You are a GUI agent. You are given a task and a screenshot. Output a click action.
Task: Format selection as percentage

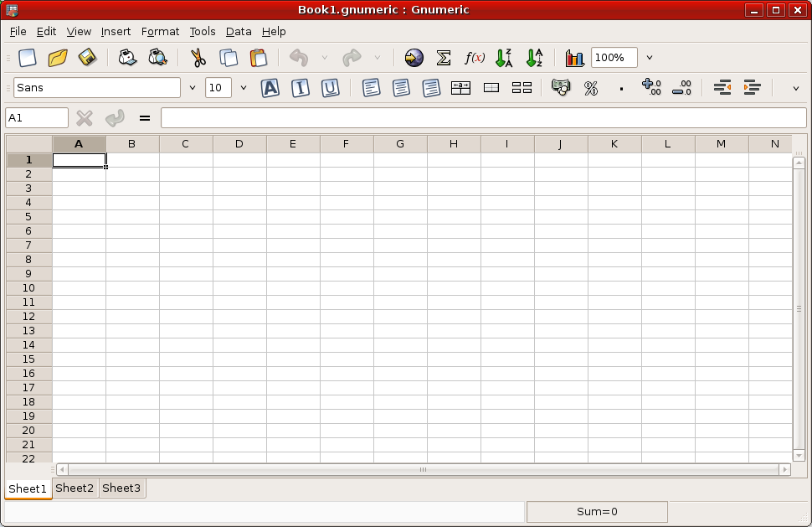(591, 88)
